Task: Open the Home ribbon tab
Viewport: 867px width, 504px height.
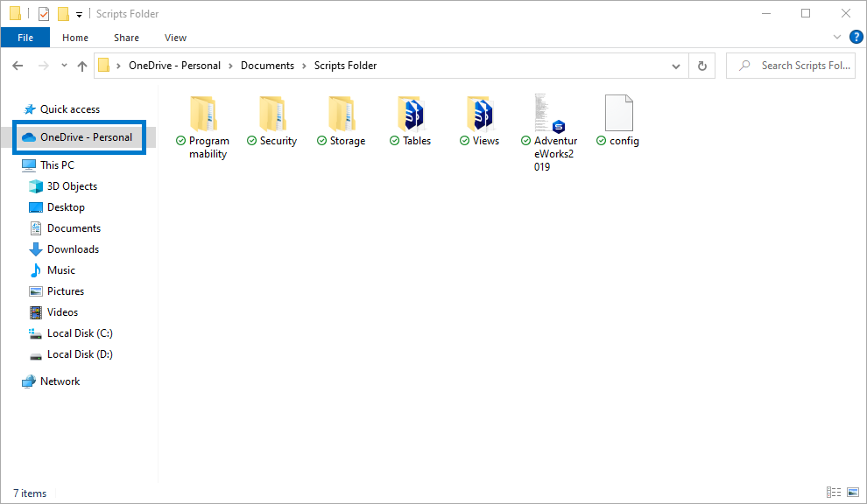Action: coord(75,38)
